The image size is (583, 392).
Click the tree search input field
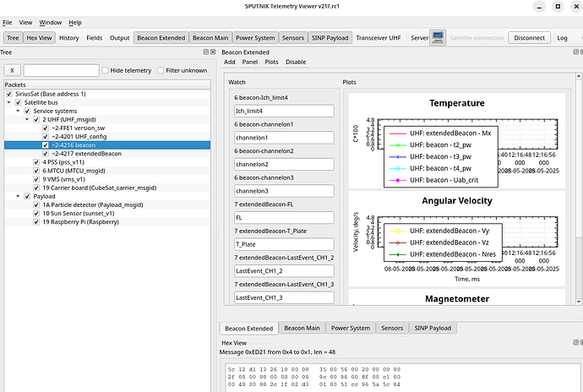(62, 70)
